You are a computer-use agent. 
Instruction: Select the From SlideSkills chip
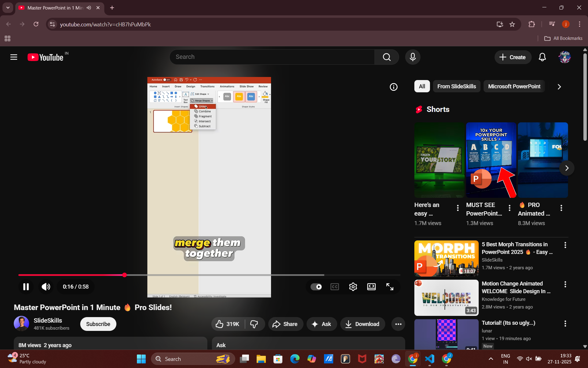pyautogui.click(x=456, y=86)
